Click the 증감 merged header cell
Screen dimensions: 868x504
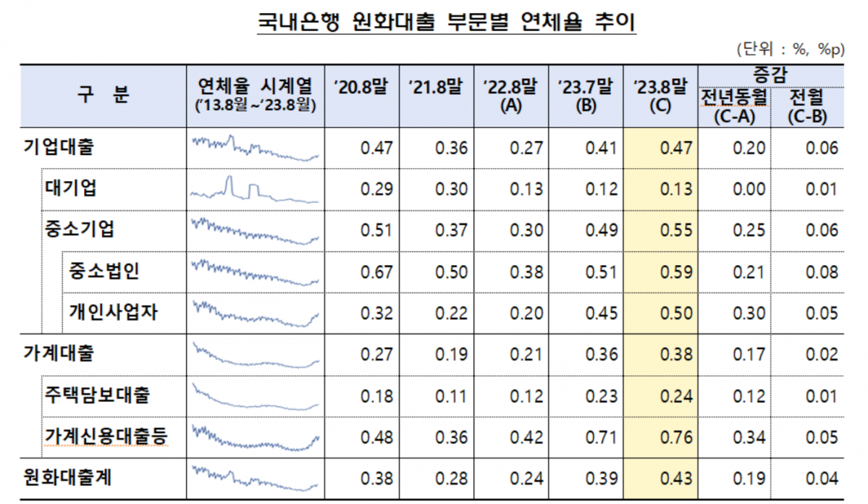[770, 74]
